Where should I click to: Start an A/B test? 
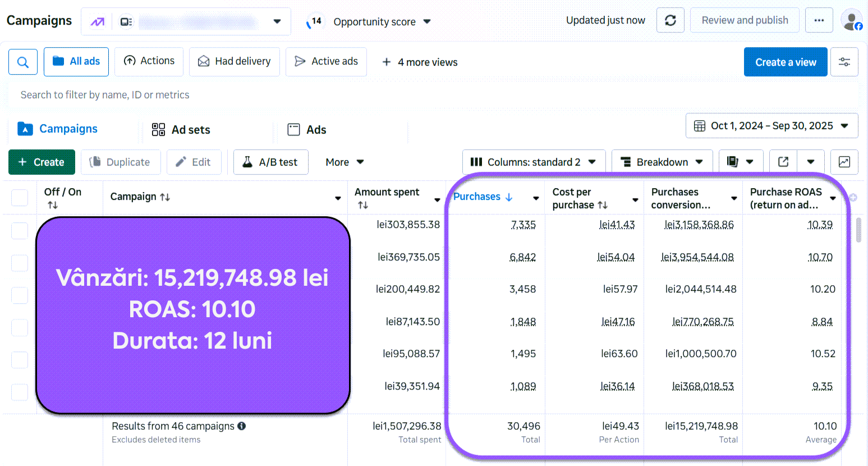pos(270,162)
